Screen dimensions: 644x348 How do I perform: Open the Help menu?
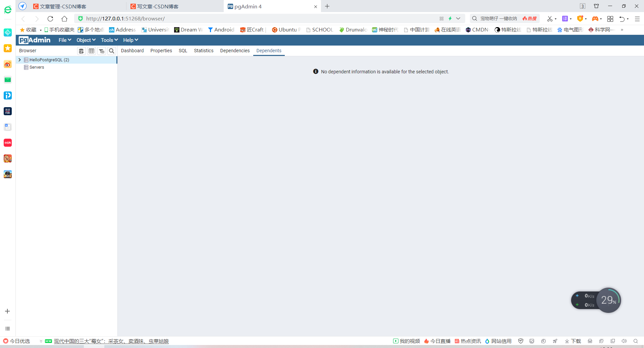[x=130, y=40]
